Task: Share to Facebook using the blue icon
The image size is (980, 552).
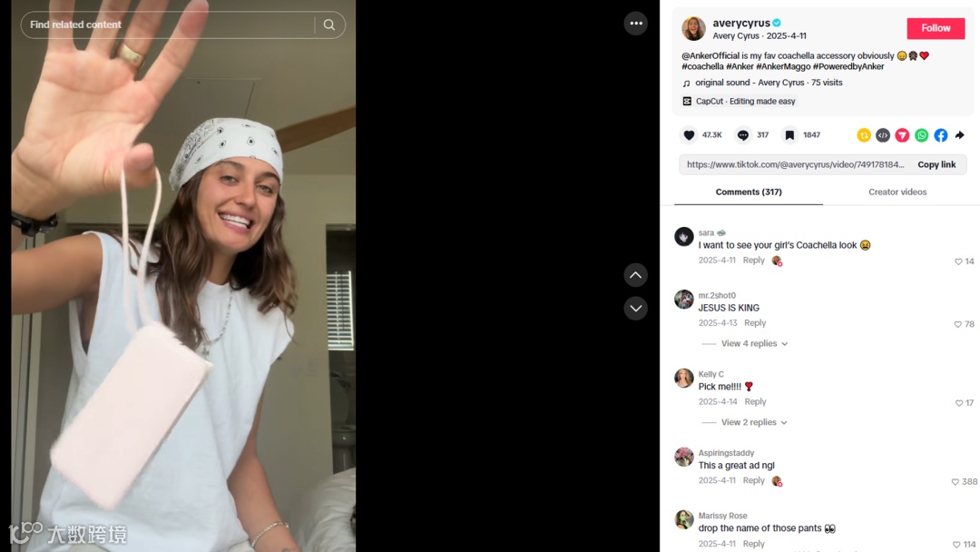Action: click(941, 135)
